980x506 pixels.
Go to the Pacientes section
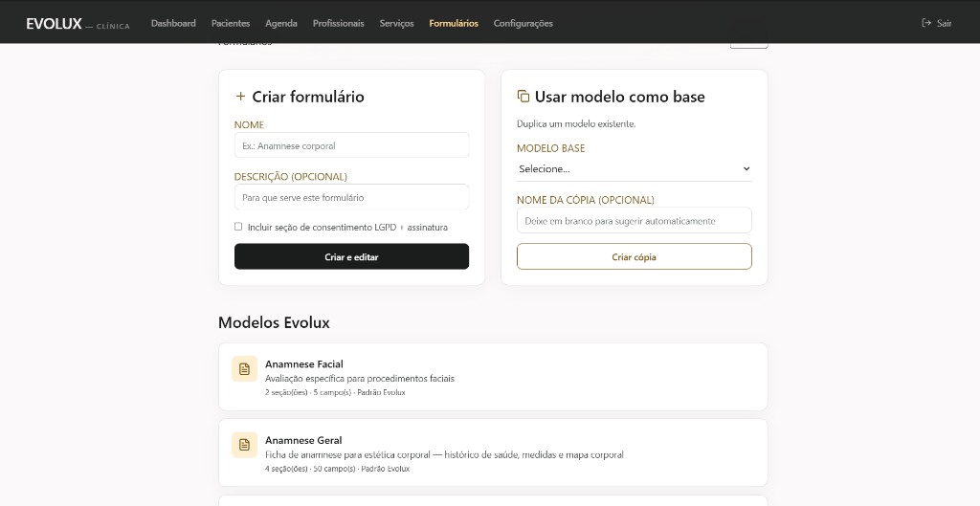[x=231, y=23]
